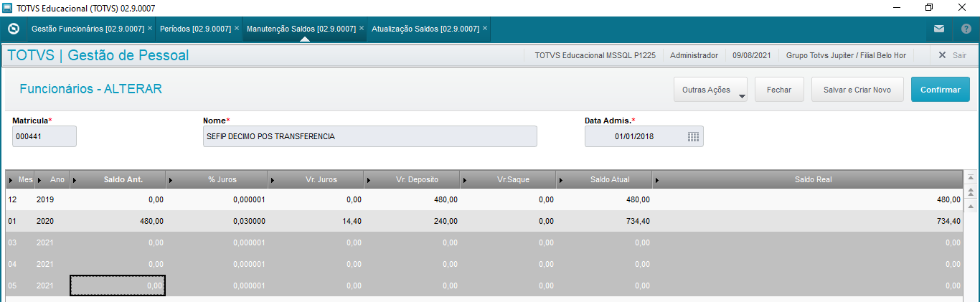The width and height of the screenshot is (980, 302).
Task: Sort by the Mes column header
Action: [20, 179]
